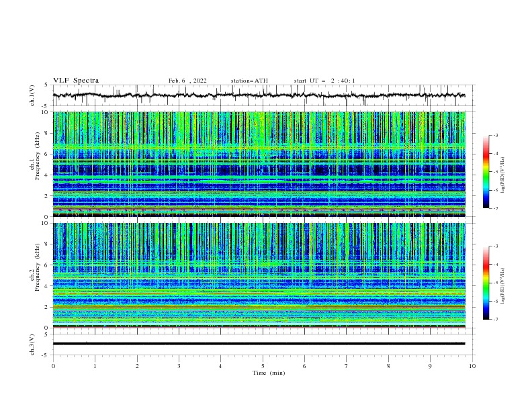Click inside the ch.1 frequency spectrogram
The width and height of the screenshot is (532, 411).
pyautogui.click(x=259, y=164)
